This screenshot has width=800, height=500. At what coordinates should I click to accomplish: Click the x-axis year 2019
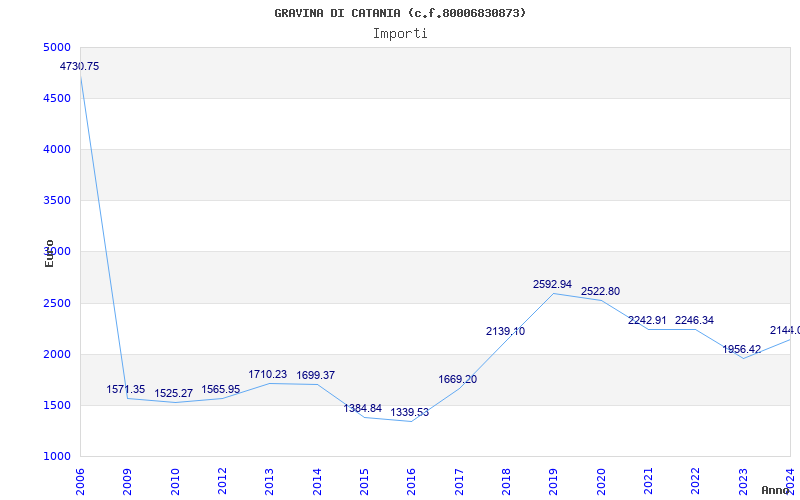point(554,481)
